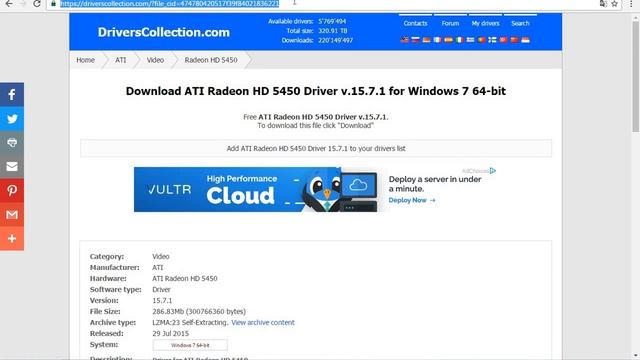Switch language using the US flag
The height and width of the screenshot is (360, 640).
[404, 40]
